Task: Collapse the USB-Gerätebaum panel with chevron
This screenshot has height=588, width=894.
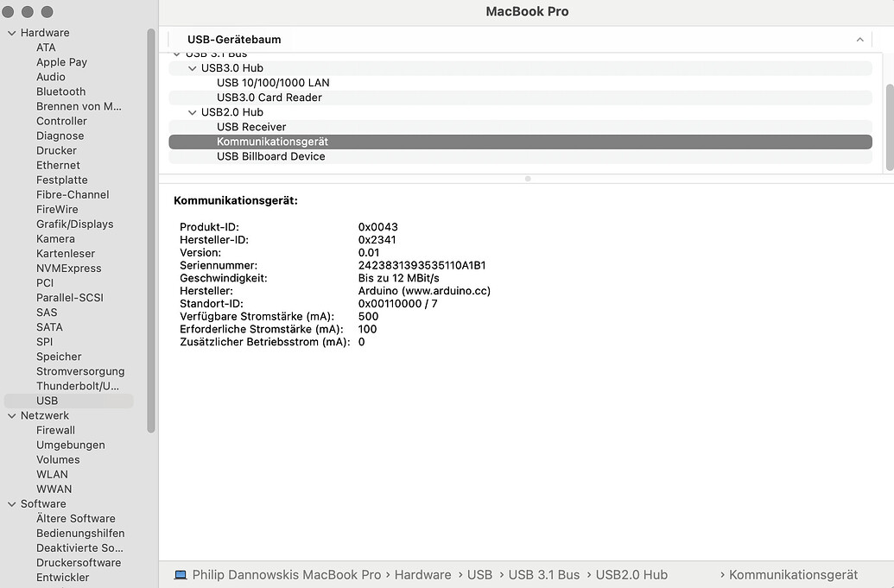Action: 859,39
